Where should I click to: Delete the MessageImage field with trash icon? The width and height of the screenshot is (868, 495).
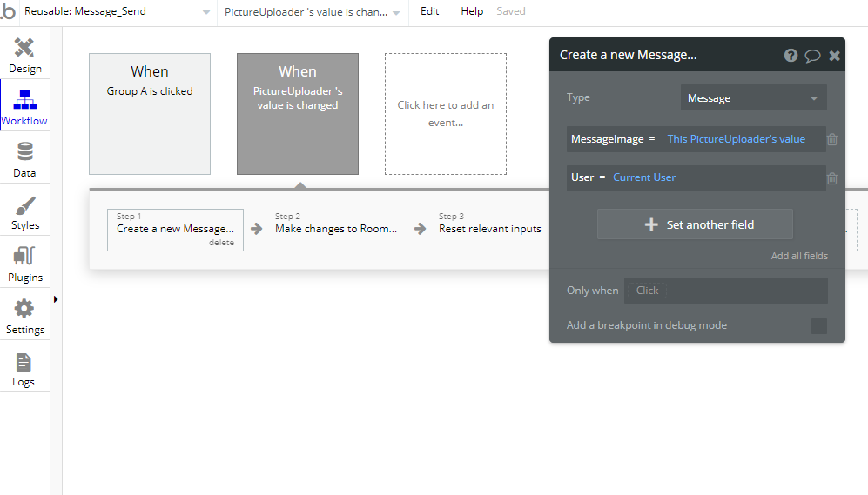click(x=832, y=139)
